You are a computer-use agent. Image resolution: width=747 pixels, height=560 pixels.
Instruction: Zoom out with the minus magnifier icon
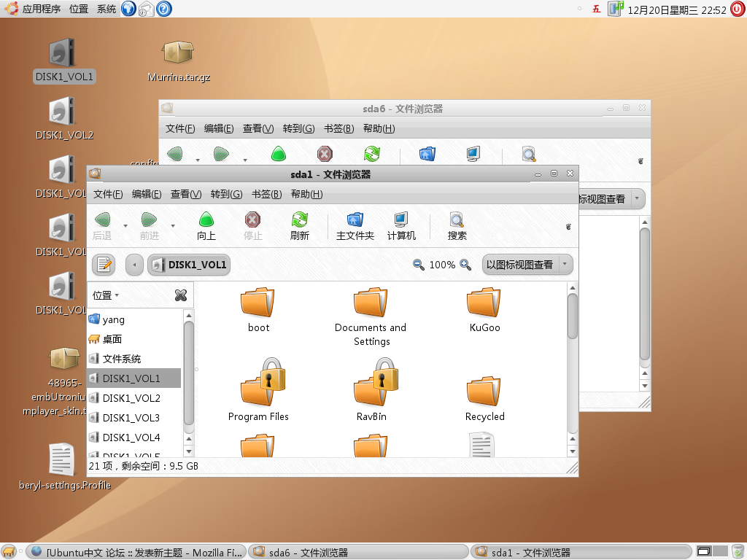(418, 265)
